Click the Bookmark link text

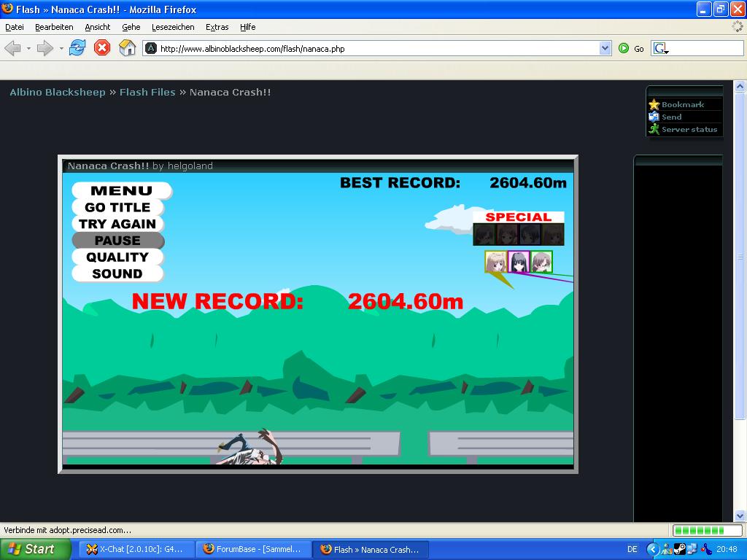click(x=682, y=105)
